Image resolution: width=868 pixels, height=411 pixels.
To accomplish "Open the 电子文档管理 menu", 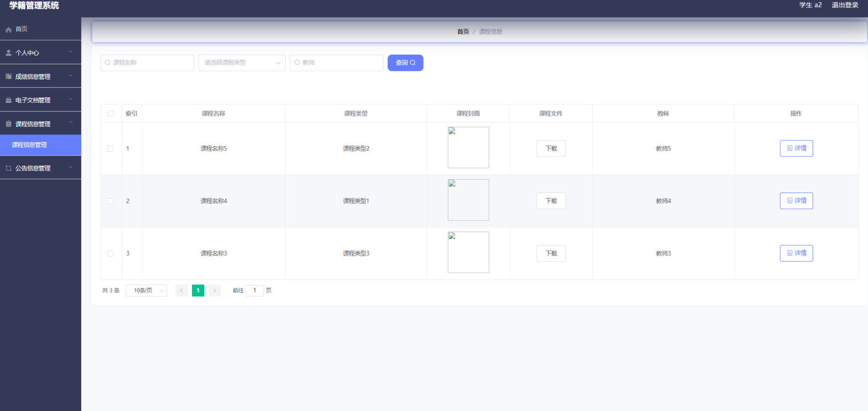I will click(x=40, y=100).
